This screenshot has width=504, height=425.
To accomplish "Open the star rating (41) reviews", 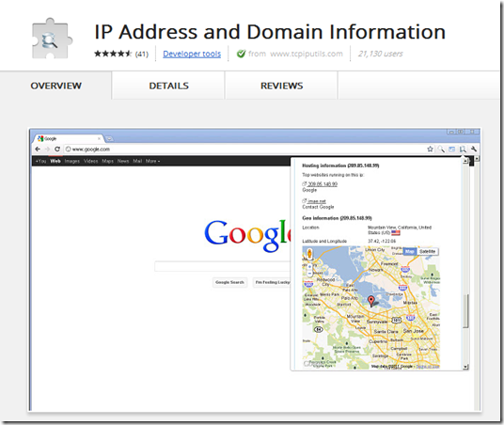I will pyautogui.click(x=121, y=54).
